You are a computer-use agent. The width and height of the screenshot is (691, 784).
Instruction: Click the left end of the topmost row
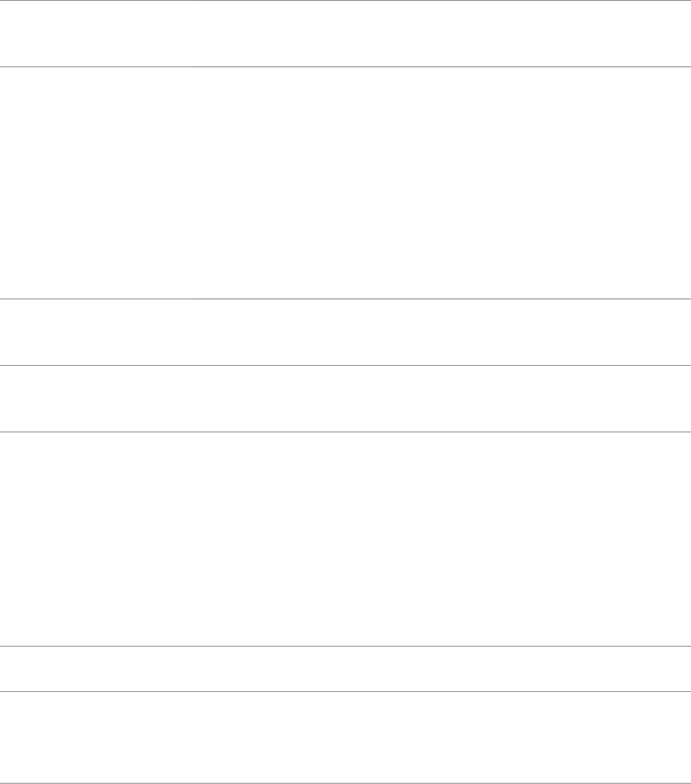click(13, 33)
